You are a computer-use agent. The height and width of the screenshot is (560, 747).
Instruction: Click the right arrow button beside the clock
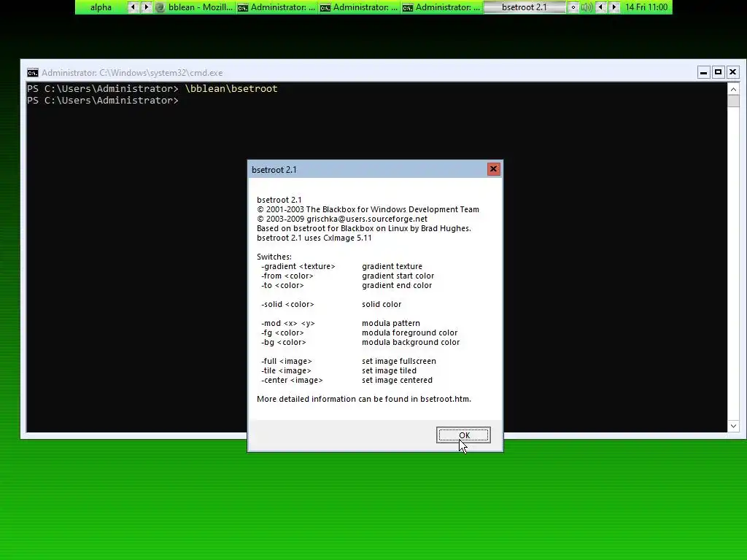[614, 7]
